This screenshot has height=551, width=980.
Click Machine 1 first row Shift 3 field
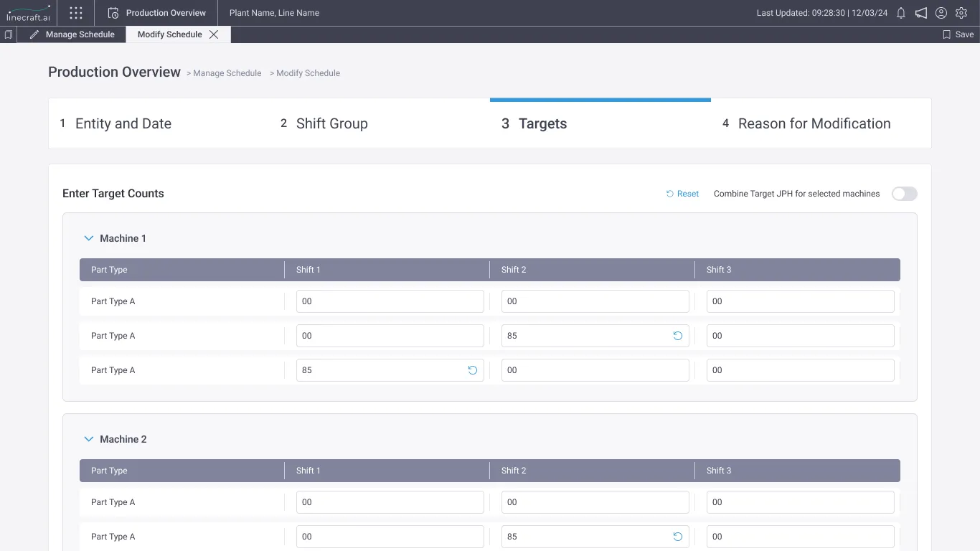(801, 301)
